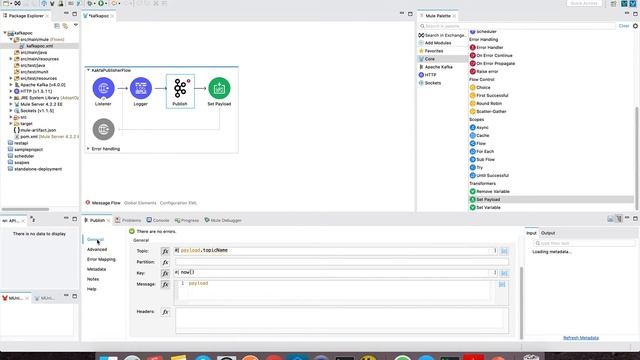Switch to Configuration XML tab

coord(178,203)
